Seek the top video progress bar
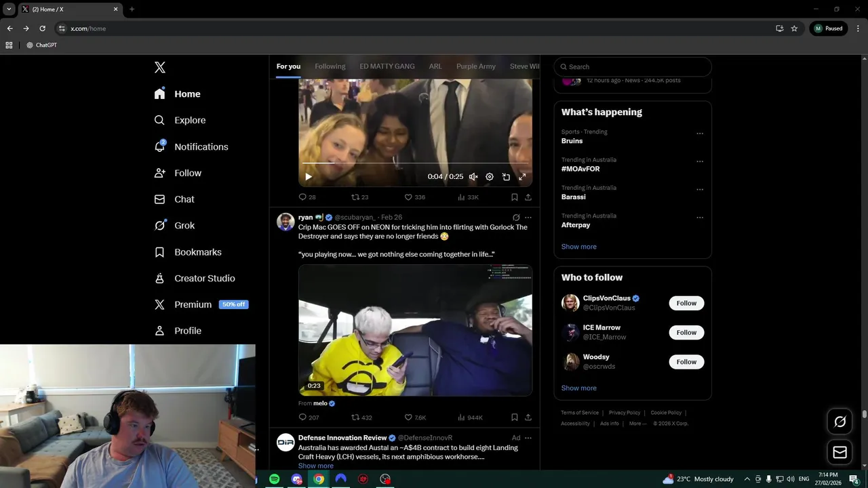868x488 pixels. [x=415, y=163]
